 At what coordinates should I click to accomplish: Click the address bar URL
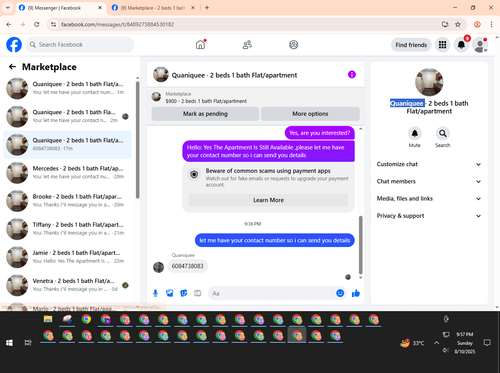pos(117,25)
